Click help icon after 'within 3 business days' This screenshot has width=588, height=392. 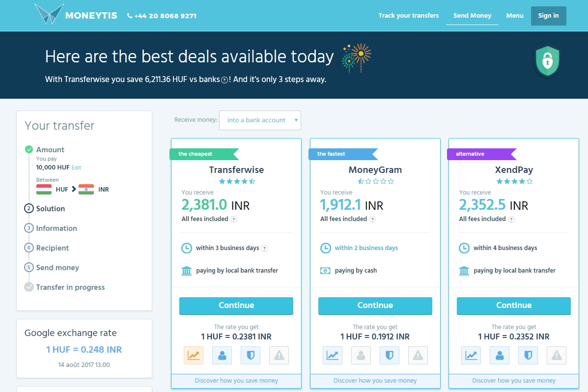264,249
